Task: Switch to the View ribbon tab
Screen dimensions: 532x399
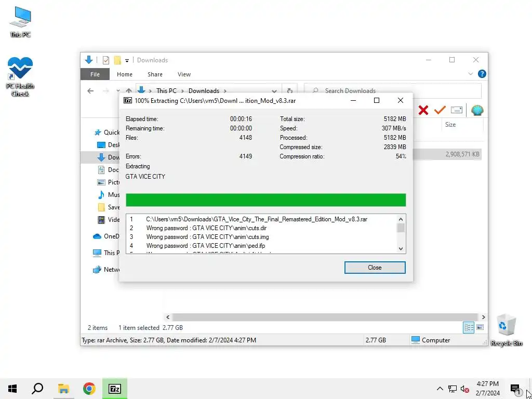Action: (x=184, y=74)
